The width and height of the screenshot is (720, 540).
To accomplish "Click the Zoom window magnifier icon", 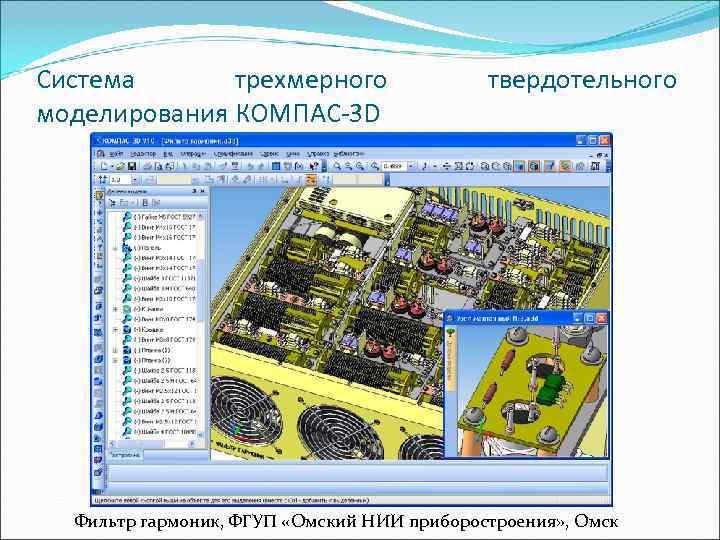I will click(x=338, y=166).
